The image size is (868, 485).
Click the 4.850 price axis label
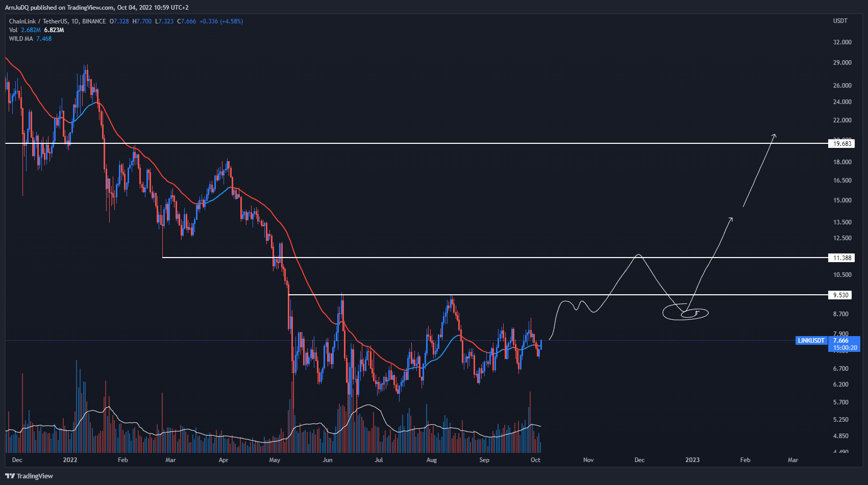click(x=840, y=436)
